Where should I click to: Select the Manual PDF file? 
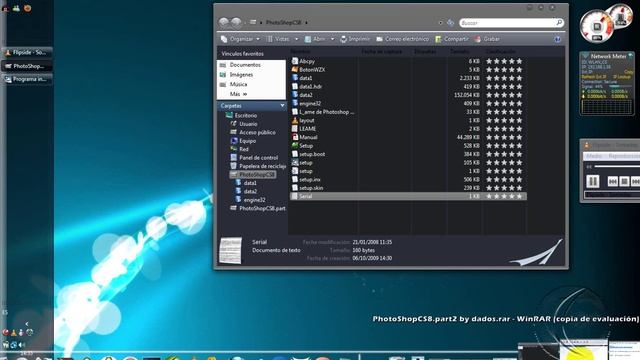[304, 138]
